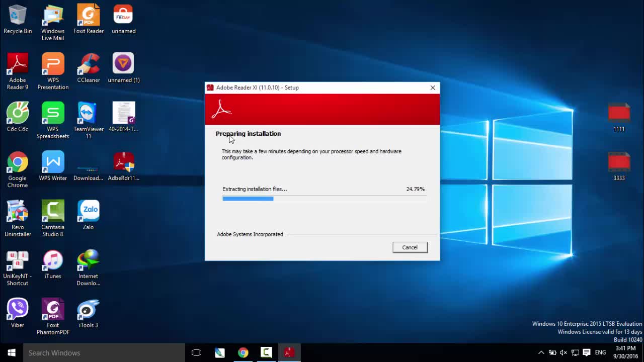Image resolution: width=644 pixels, height=362 pixels.
Task: Select the Google Chrome desktop icon
Action: (18, 169)
